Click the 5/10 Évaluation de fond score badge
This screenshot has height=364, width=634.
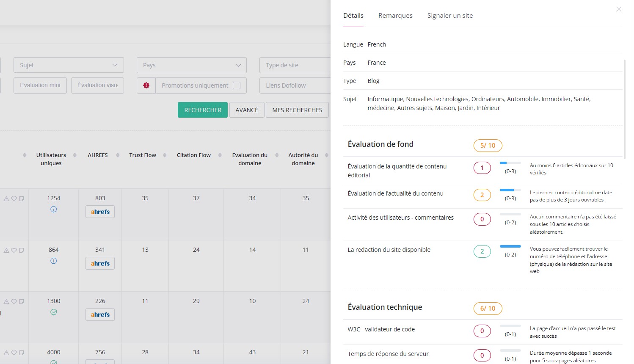coord(488,146)
